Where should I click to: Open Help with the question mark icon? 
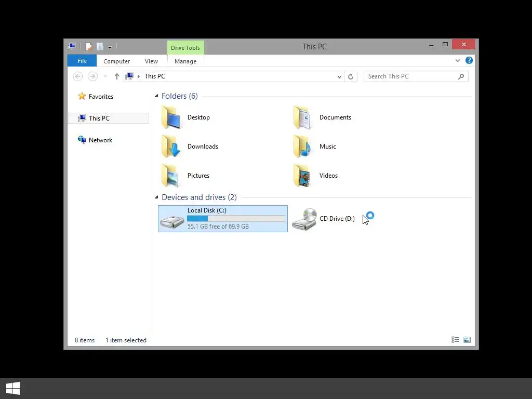469,60
